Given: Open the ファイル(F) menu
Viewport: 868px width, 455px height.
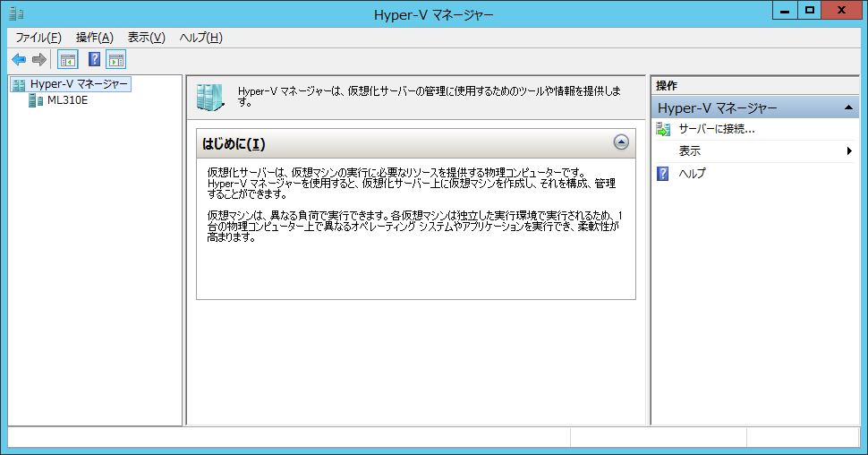Looking at the screenshot, I should pyautogui.click(x=38, y=38).
